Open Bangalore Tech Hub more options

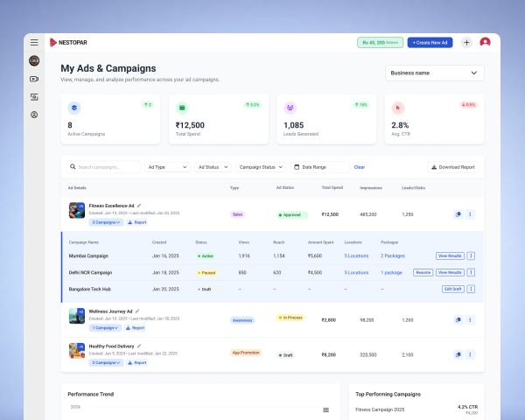(x=471, y=289)
